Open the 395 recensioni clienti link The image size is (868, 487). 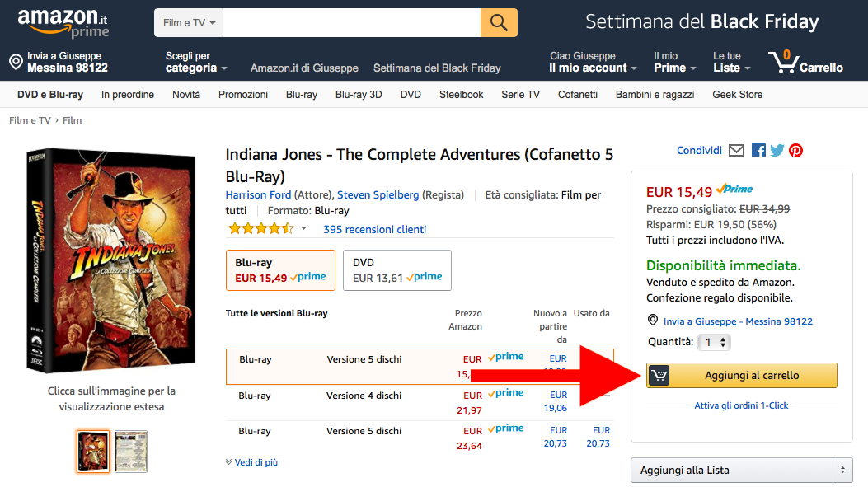(x=375, y=229)
